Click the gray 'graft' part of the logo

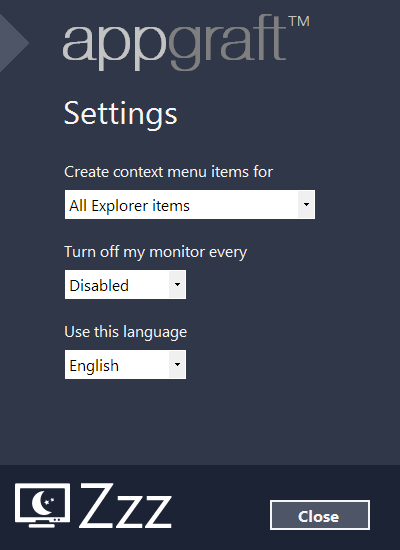click(x=227, y=44)
